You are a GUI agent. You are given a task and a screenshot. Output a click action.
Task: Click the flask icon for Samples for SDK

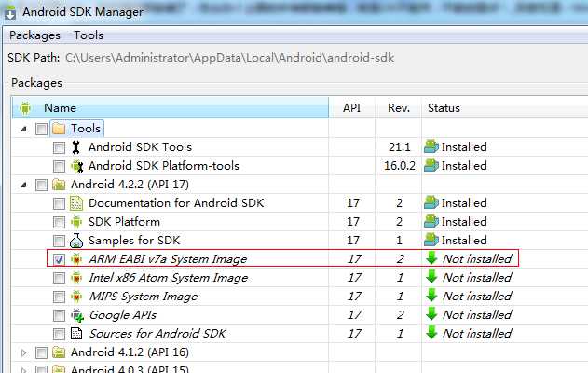coord(76,241)
